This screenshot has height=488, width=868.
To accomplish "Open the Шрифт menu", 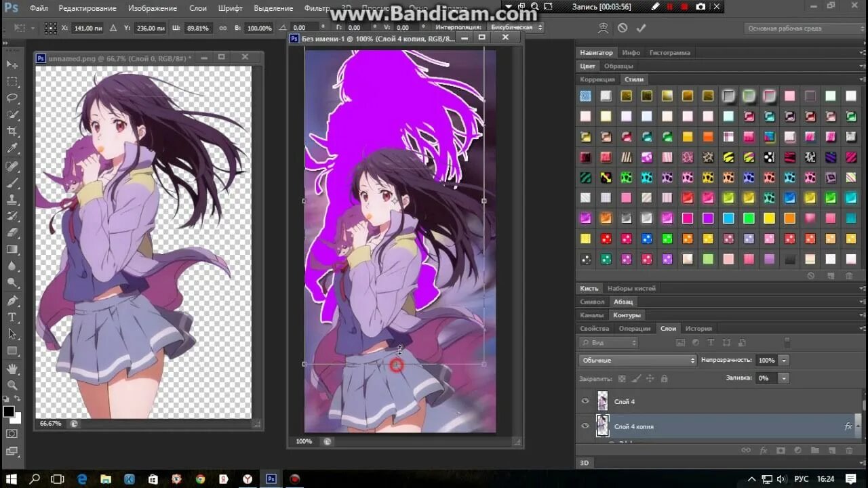I will [x=231, y=8].
